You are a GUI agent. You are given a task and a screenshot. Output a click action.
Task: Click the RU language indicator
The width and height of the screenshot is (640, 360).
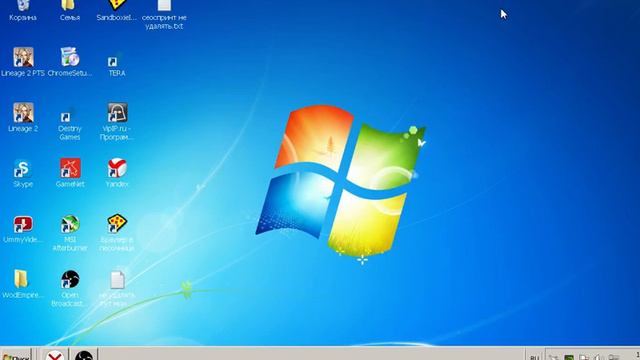pyautogui.click(x=535, y=357)
